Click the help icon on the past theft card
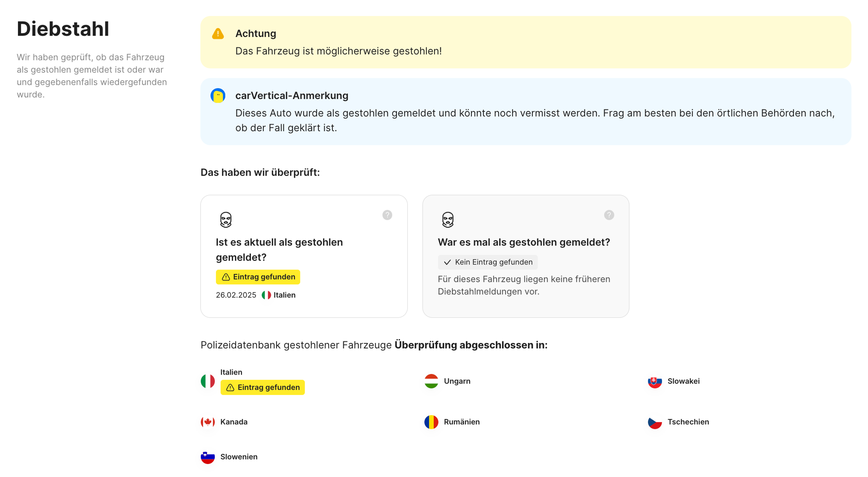Screen dimensions: 868x477 609,215
